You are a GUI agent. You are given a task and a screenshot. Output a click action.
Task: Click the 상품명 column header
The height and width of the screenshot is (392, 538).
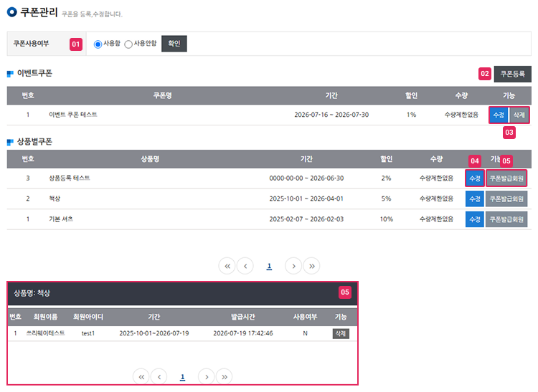click(x=150, y=159)
